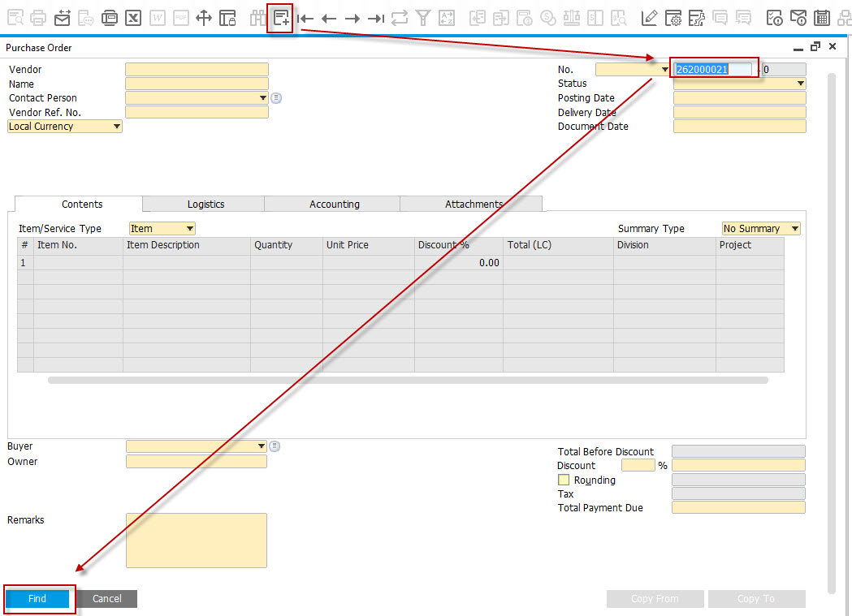Click the Lock Screen toolbar icon
This screenshot has height=616, width=852.
click(x=227, y=18)
